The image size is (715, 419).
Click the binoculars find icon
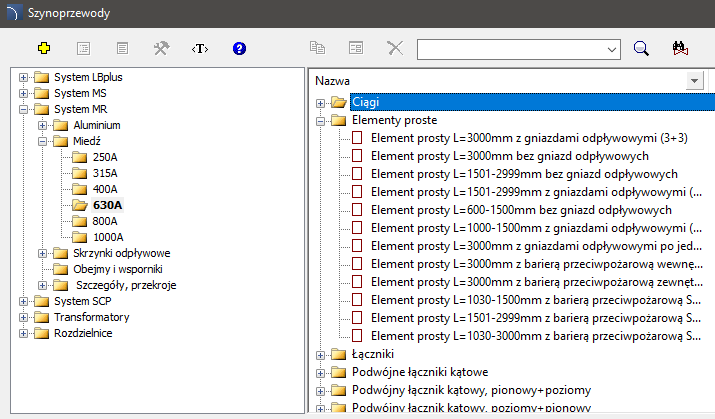(683, 47)
